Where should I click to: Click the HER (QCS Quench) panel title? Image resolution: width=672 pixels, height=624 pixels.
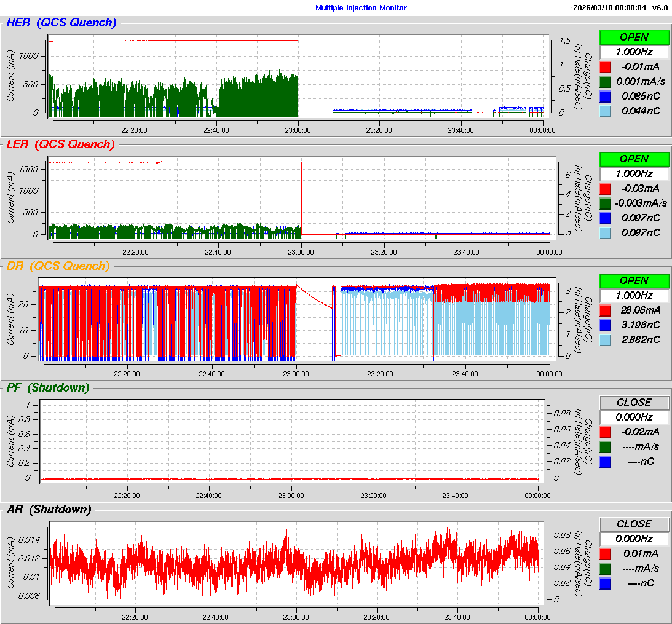tap(61, 23)
